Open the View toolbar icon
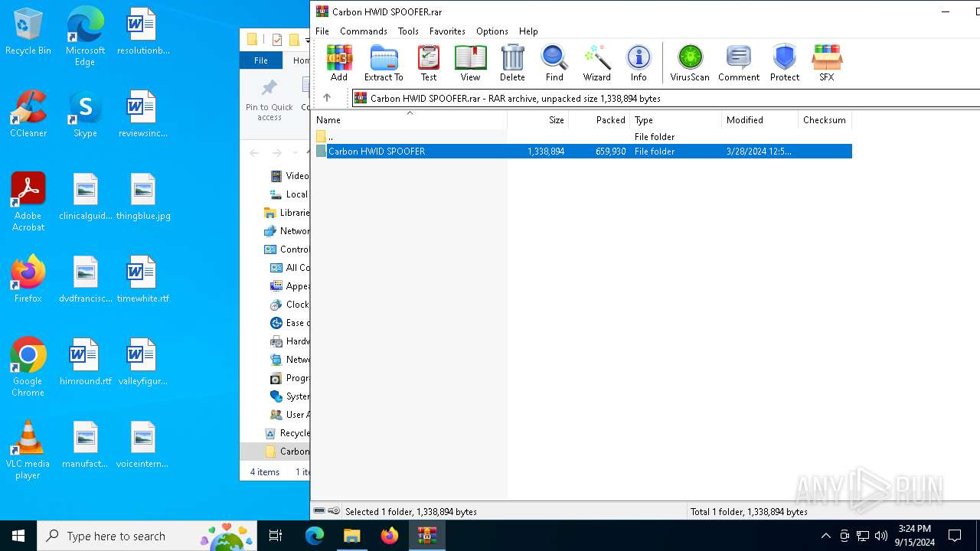Viewport: 980px width, 551px height. click(x=470, y=63)
